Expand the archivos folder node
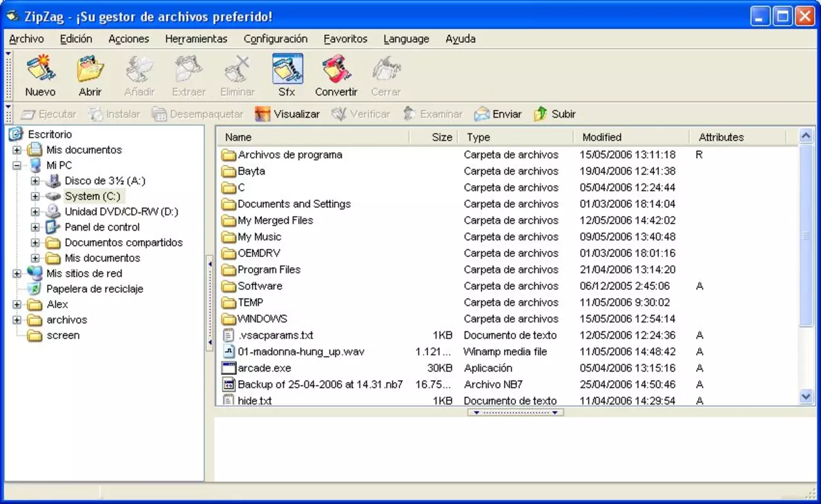The image size is (821, 504). pyautogui.click(x=16, y=320)
